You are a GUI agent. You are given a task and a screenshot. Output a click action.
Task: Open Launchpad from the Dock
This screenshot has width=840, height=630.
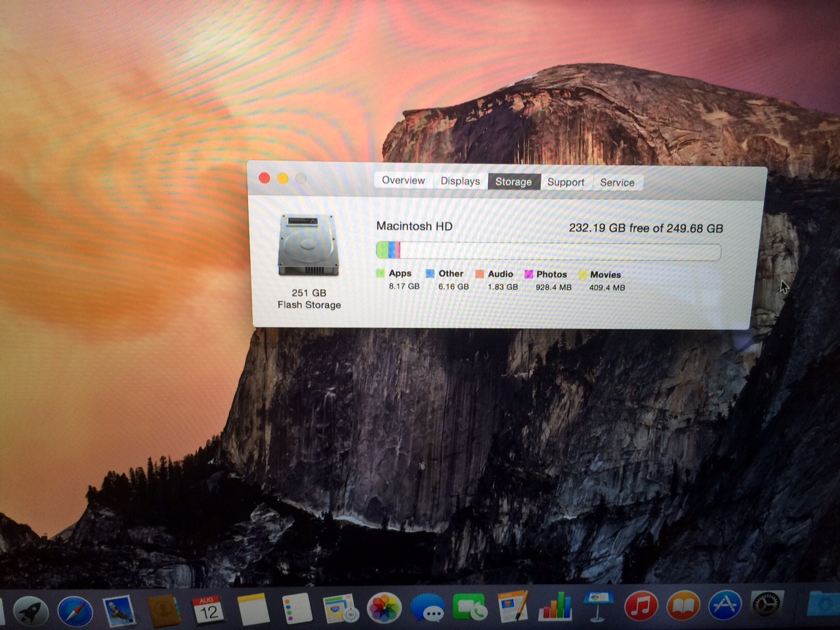point(30,612)
